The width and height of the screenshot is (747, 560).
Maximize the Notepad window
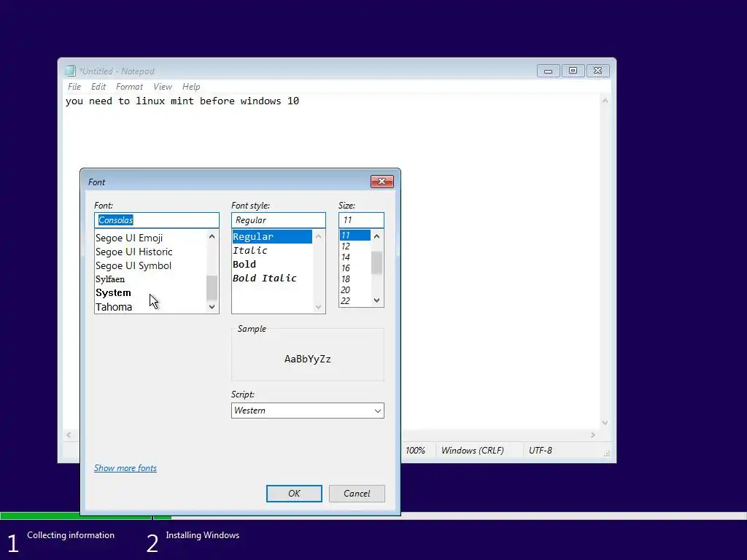pos(573,71)
